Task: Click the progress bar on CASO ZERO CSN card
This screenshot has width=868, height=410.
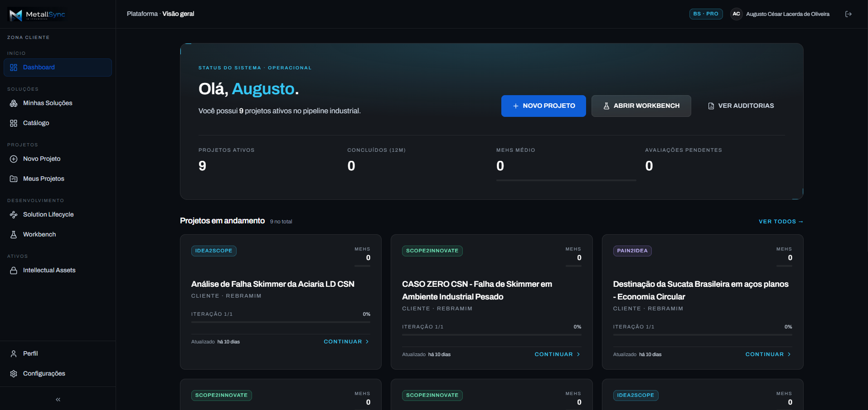Action: (x=491, y=335)
